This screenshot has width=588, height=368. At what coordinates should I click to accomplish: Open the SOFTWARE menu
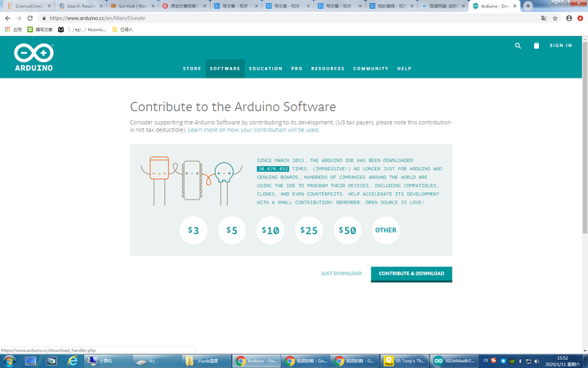pos(225,69)
